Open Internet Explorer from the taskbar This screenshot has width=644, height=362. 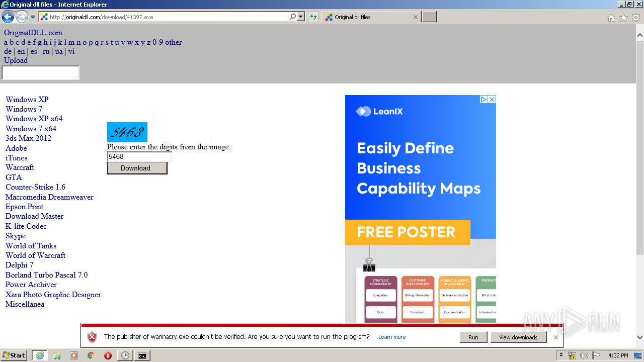click(x=40, y=355)
